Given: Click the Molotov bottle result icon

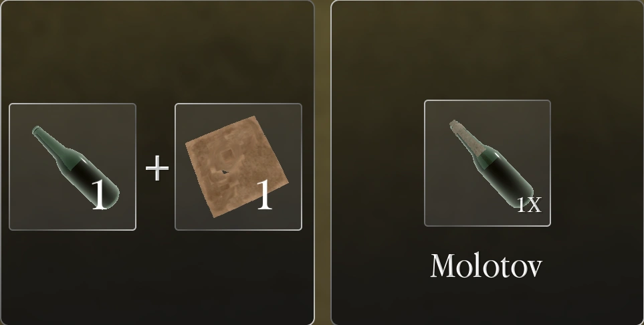Looking at the screenshot, I should tap(487, 162).
